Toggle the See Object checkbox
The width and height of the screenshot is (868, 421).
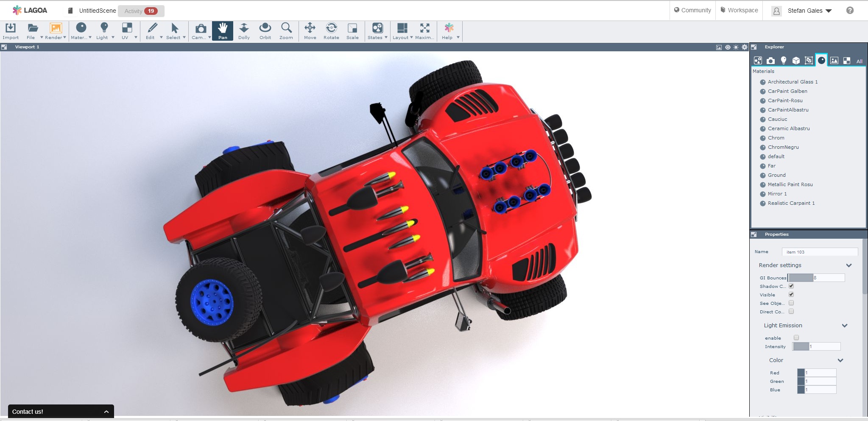(x=791, y=303)
